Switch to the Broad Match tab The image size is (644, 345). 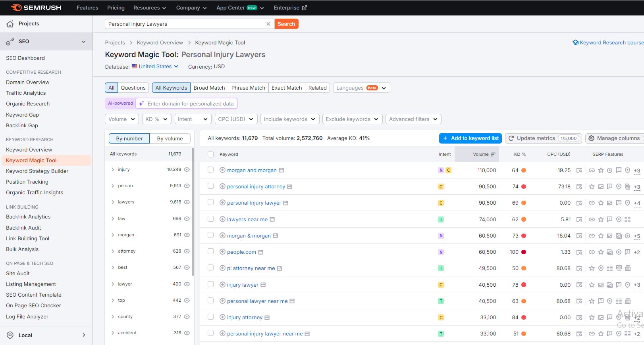pos(209,88)
